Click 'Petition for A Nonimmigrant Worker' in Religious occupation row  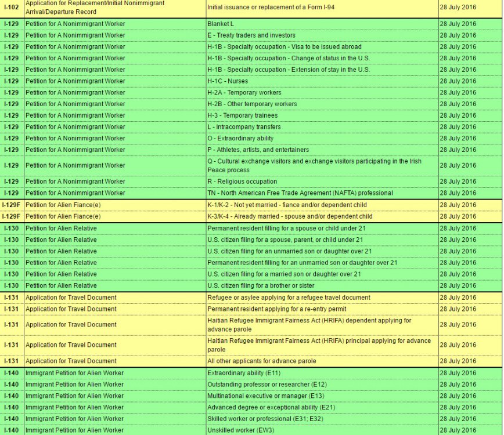tap(115, 182)
